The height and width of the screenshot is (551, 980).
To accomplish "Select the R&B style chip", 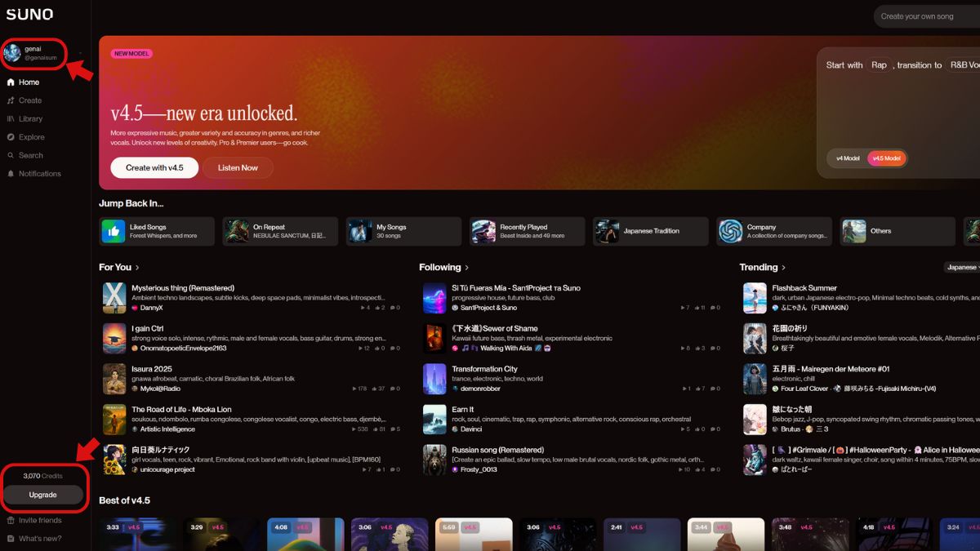I will [963, 64].
